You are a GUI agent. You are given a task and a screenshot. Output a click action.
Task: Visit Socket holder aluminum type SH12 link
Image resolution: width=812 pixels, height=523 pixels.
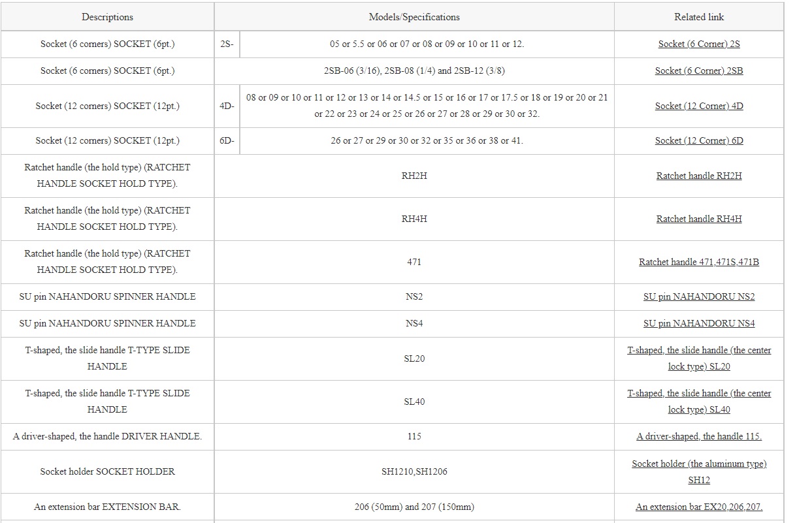point(699,471)
